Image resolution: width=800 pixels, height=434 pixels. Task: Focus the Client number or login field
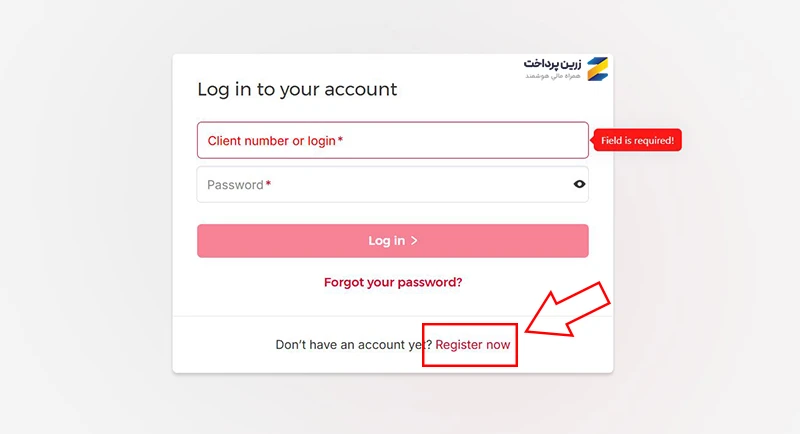393,140
